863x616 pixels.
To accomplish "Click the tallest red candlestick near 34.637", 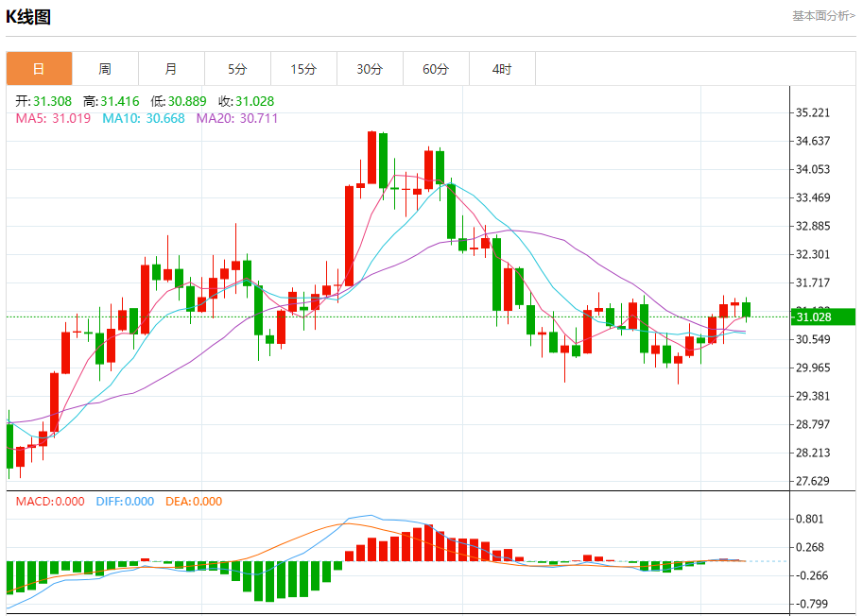I will point(372,158).
